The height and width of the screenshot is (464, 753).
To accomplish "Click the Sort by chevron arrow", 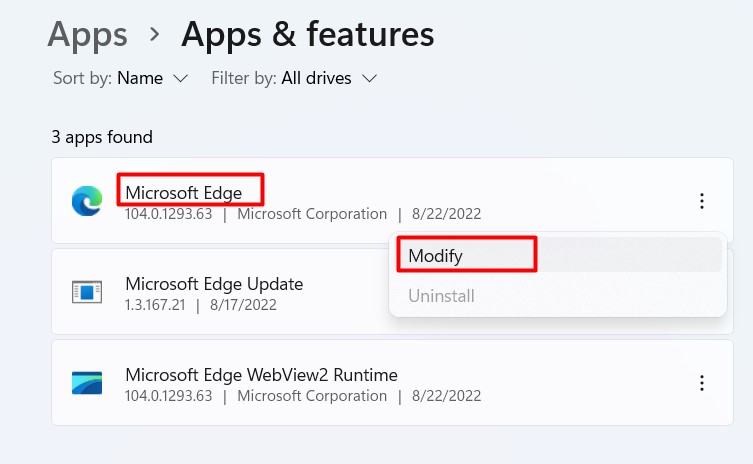I will coord(180,78).
